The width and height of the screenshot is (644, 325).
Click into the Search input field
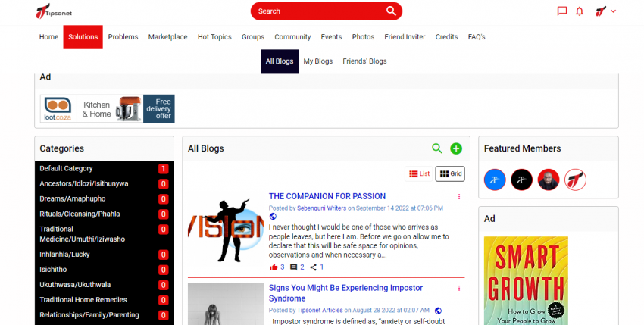tap(318, 11)
